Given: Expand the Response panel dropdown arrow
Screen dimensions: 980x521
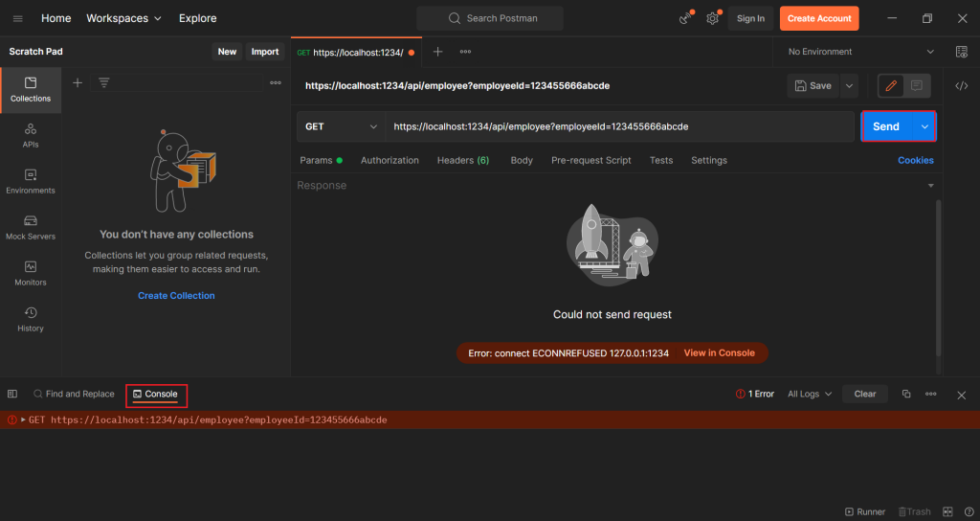Looking at the screenshot, I should pos(930,186).
